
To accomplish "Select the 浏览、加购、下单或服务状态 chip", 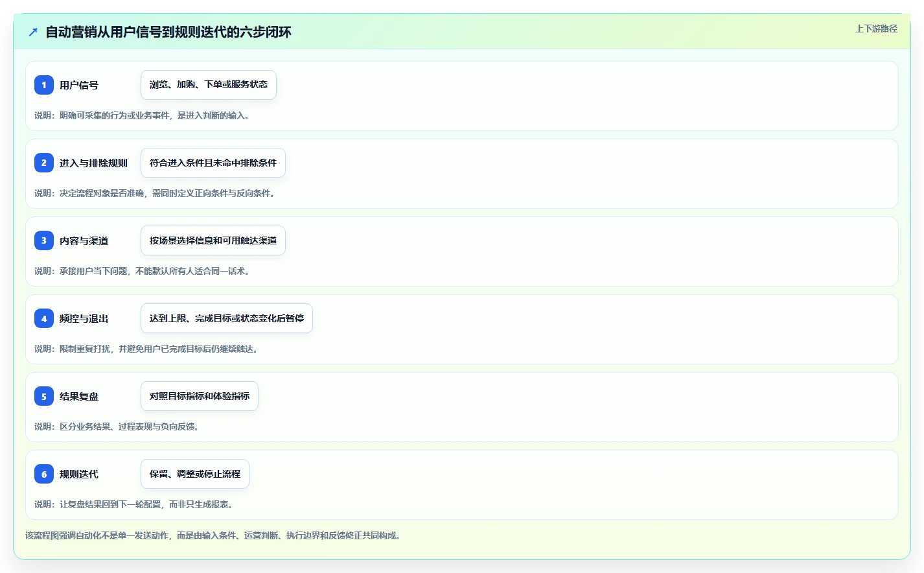I will pyautogui.click(x=209, y=85).
